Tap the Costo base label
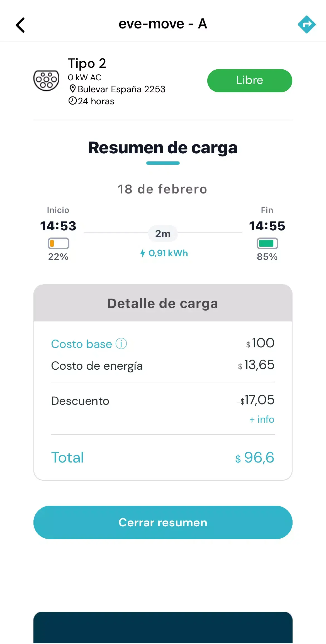Screen dimensions: 326x644 coord(81,344)
